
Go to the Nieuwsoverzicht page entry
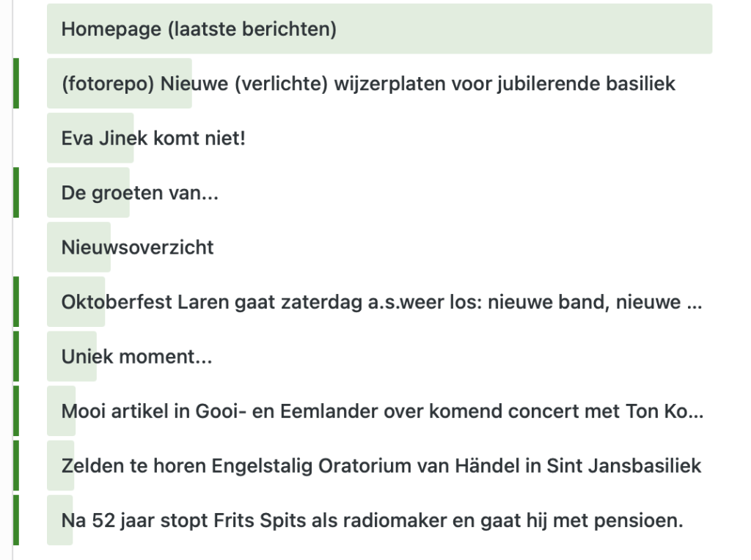point(138,247)
